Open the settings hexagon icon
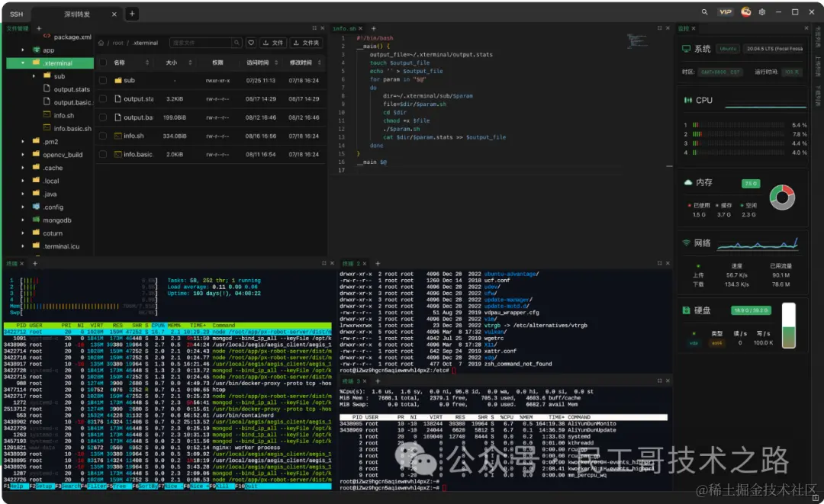Screen dimensions: 824x504 click(762, 12)
